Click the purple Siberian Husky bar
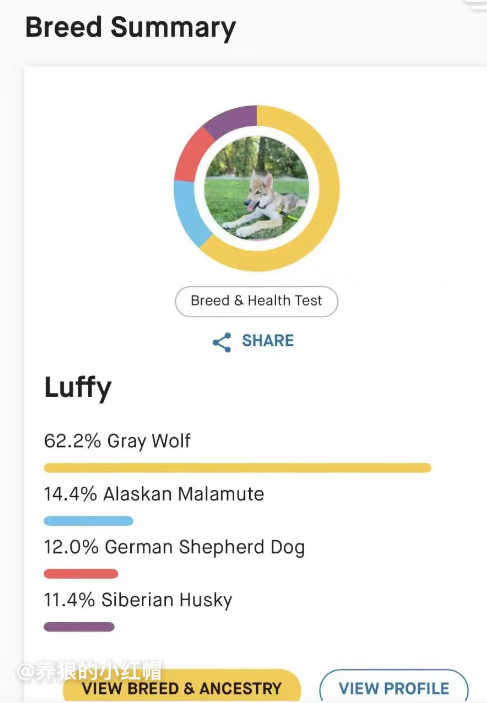487x703 pixels. click(79, 626)
